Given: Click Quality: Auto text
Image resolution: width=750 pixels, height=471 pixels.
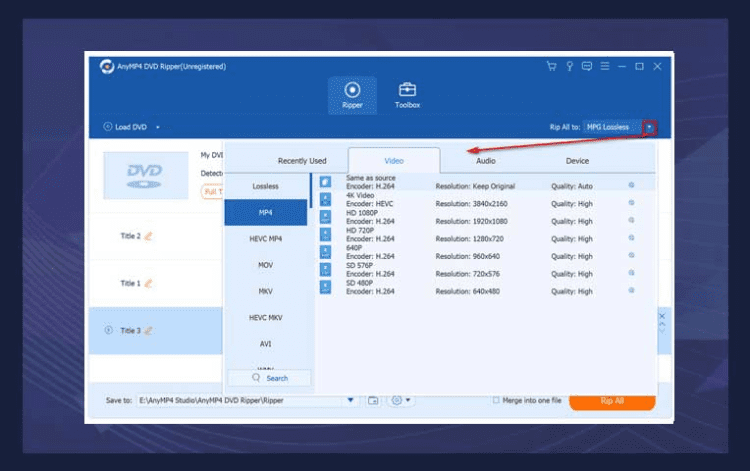Looking at the screenshot, I should pos(572,186).
